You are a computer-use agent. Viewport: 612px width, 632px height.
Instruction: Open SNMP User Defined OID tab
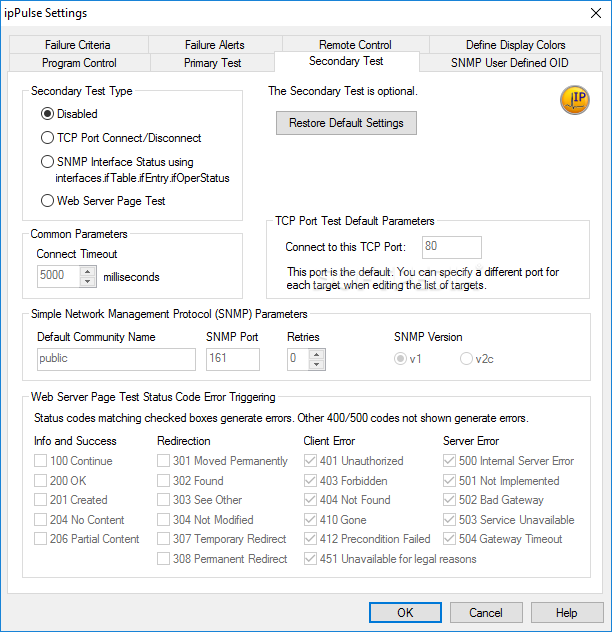pos(510,62)
